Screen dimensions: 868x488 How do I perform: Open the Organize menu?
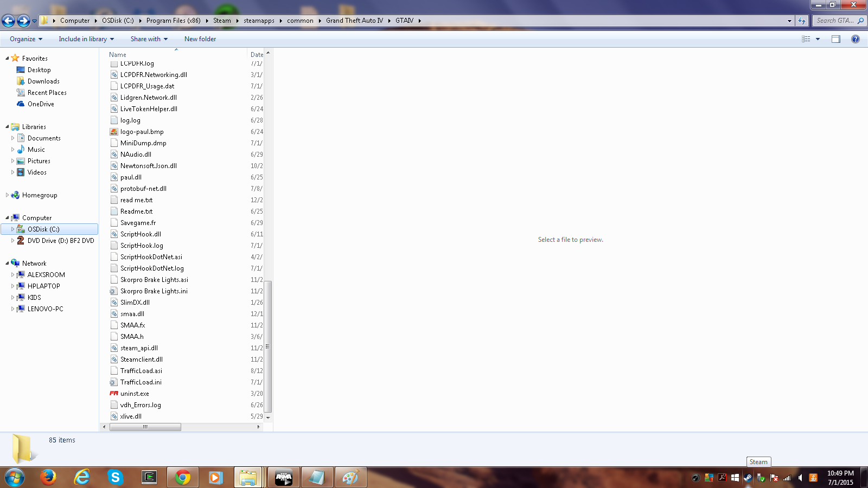26,39
